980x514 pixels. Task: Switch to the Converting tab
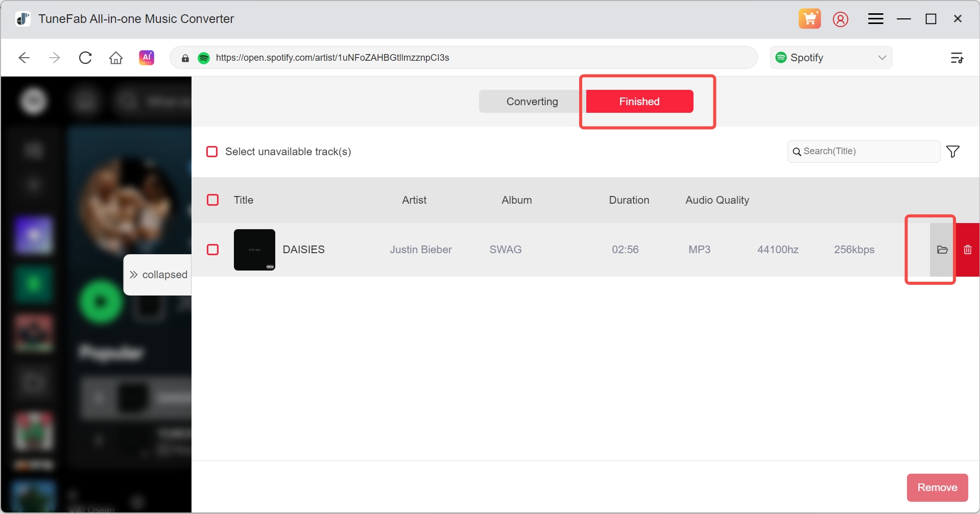tap(532, 101)
